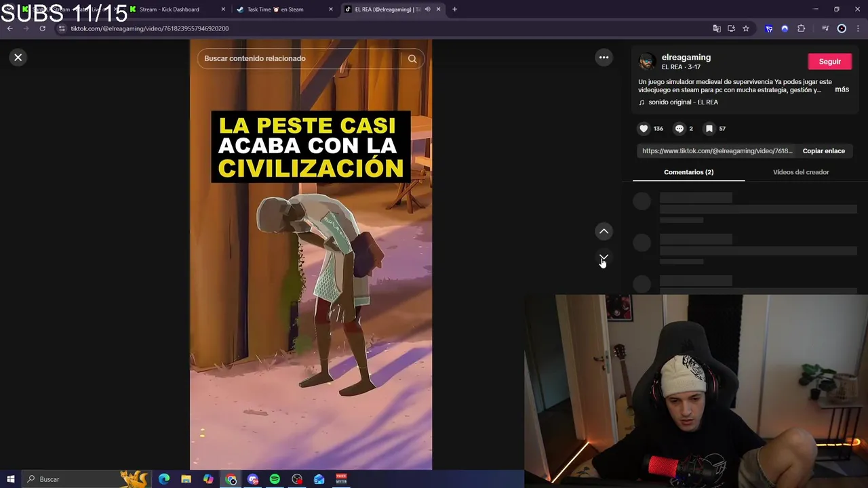Click the elreagaming username link
The width and height of the screenshot is (868, 488).
coord(686,58)
